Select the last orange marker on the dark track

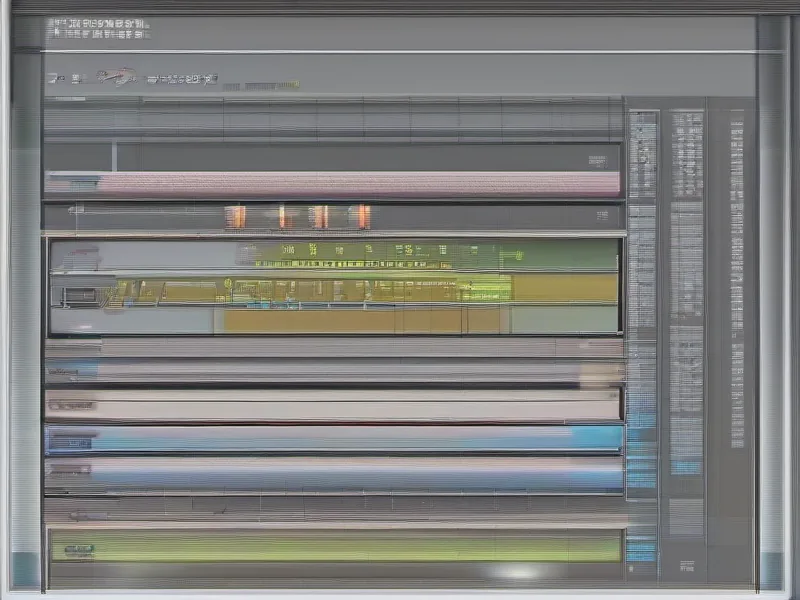[361, 216]
